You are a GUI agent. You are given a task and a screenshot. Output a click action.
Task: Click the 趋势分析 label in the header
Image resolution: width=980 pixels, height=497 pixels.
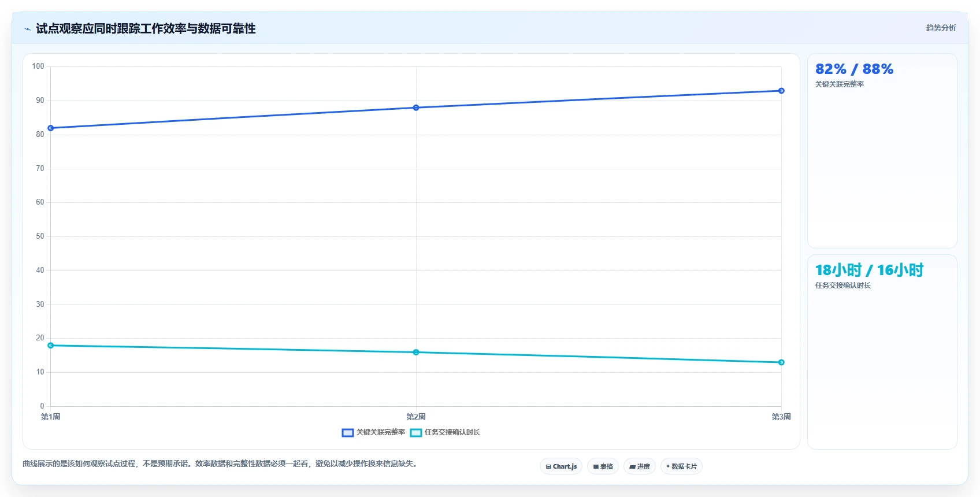[x=941, y=28]
